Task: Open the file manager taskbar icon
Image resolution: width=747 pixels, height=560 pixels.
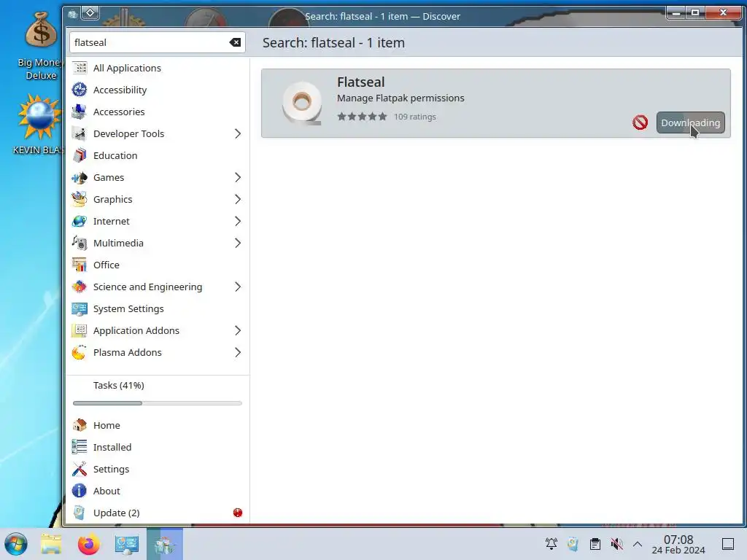Action: [x=51, y=544]
